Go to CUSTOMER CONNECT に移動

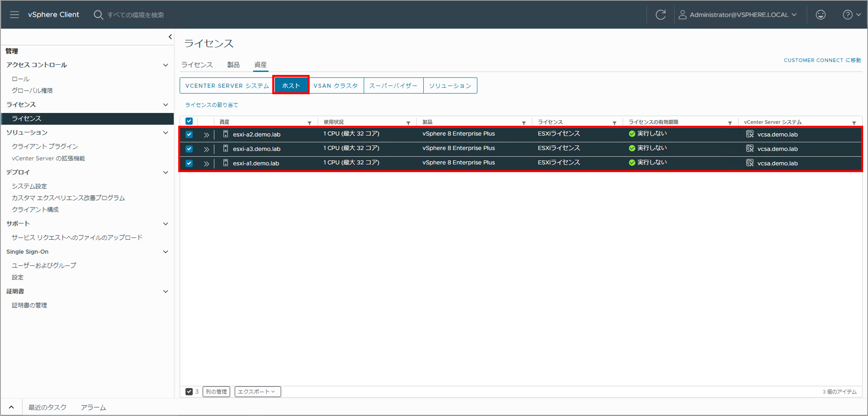coord(822,60)
